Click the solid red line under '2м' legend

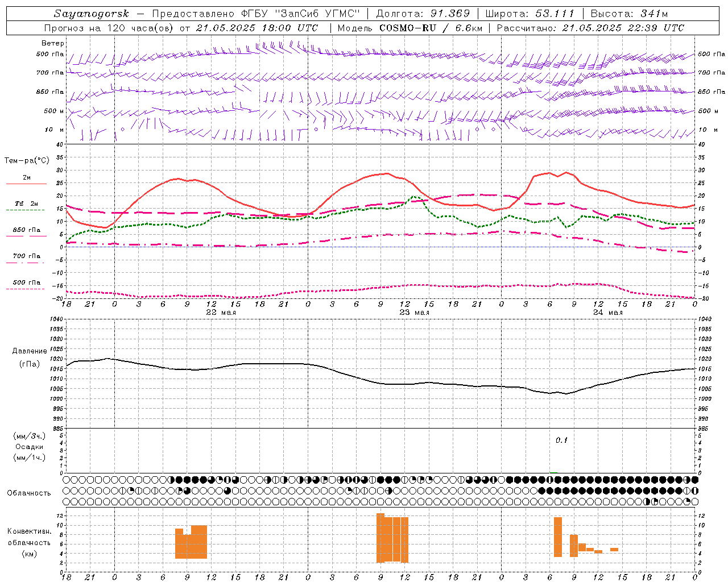pyautogui.click(x=26, y=184)
